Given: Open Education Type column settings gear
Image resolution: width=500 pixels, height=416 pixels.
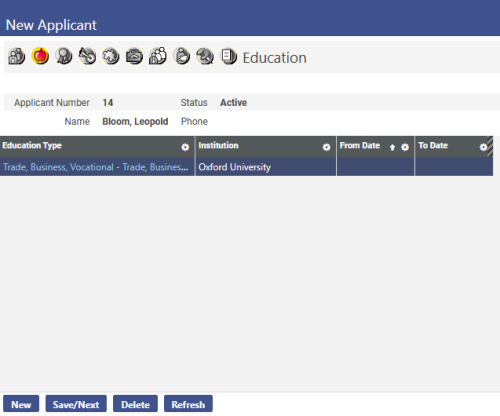Looking at the screenshot, I should [185, 147].
